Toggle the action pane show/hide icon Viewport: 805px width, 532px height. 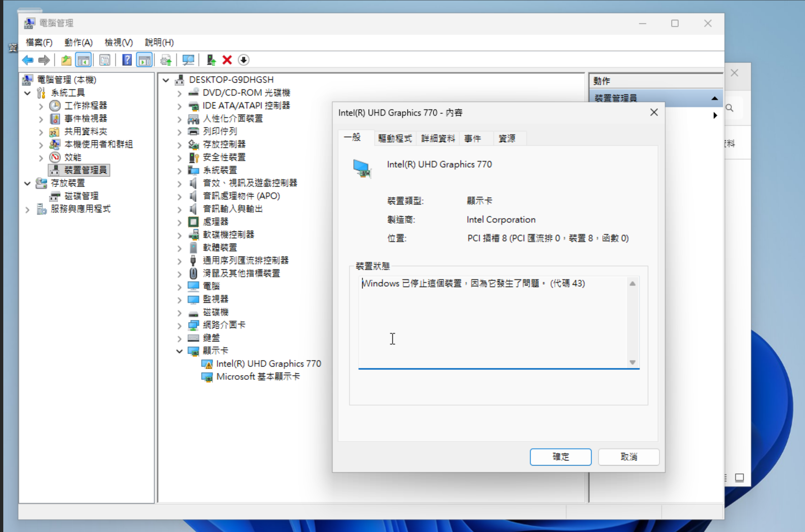pyautogui.click(x=144, y=60)
